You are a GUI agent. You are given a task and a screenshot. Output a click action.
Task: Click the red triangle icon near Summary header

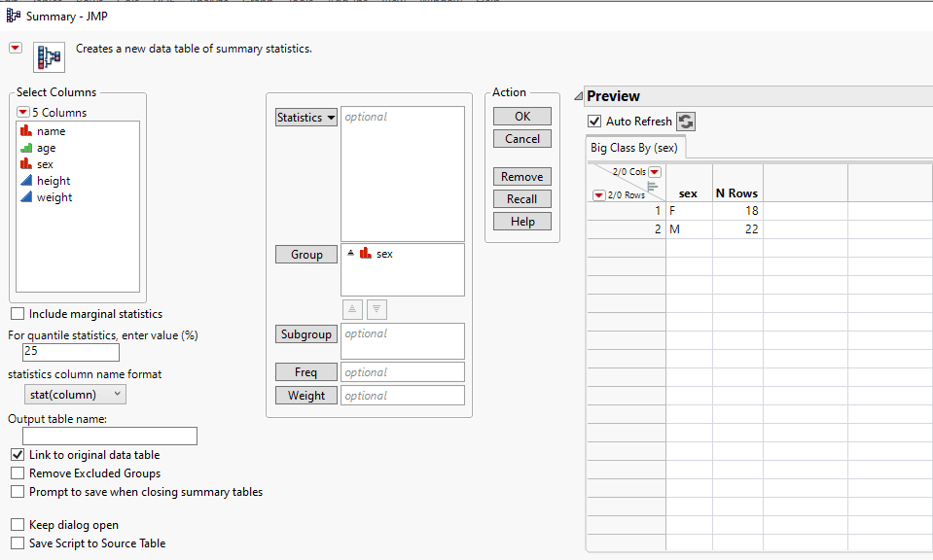(15, 47)
